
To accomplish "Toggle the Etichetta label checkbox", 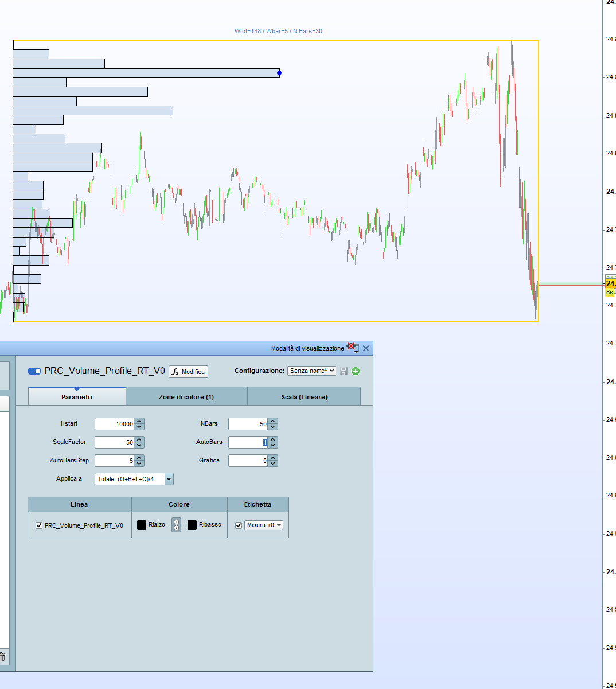I will point(239,525).
